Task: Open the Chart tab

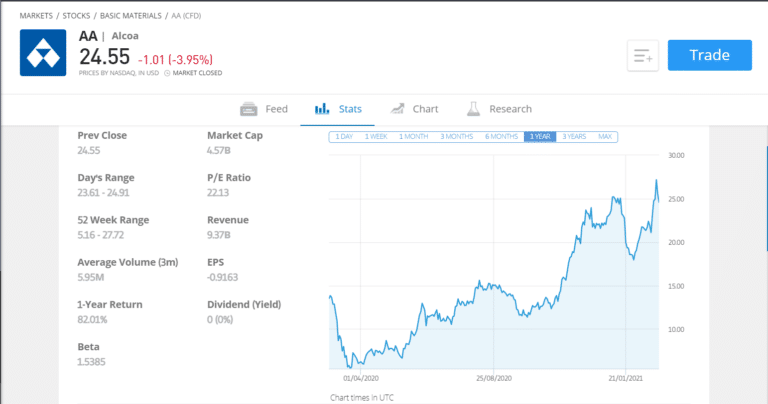Action: [x=414, y=109]
